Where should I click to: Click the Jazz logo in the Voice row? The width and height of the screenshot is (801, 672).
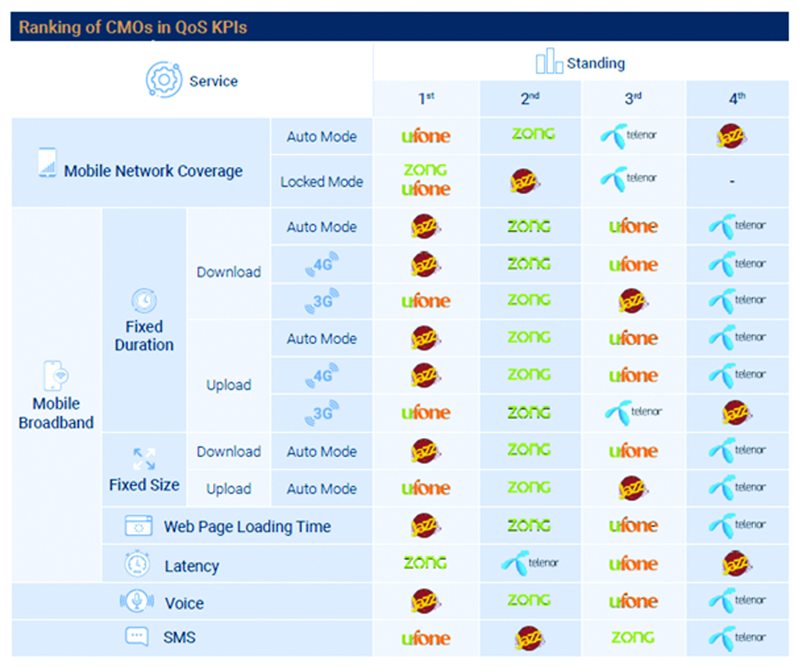[x=425, y=601]
